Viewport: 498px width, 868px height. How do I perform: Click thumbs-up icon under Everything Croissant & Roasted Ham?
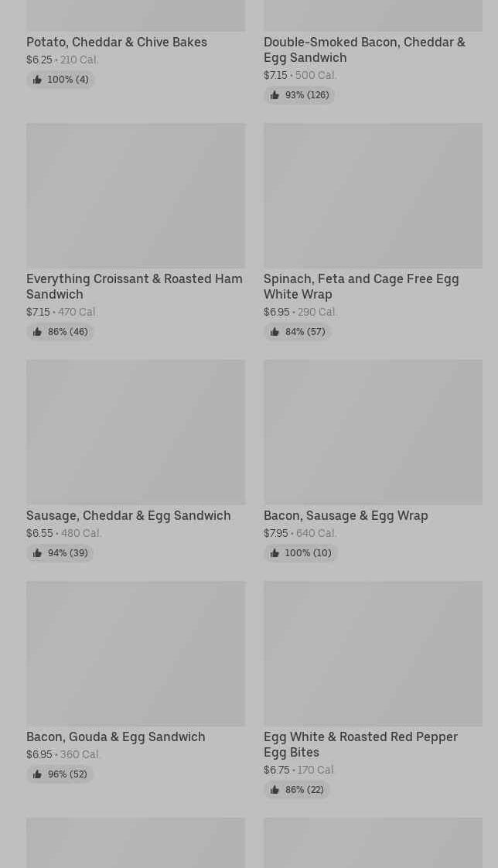pos(37,332)
